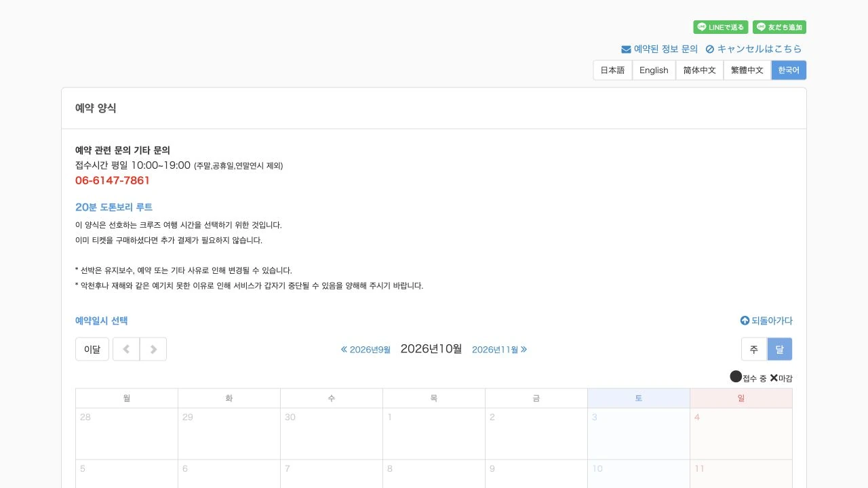
Task: Click the 友だち追加 LINE button
Action: (779, 27)
